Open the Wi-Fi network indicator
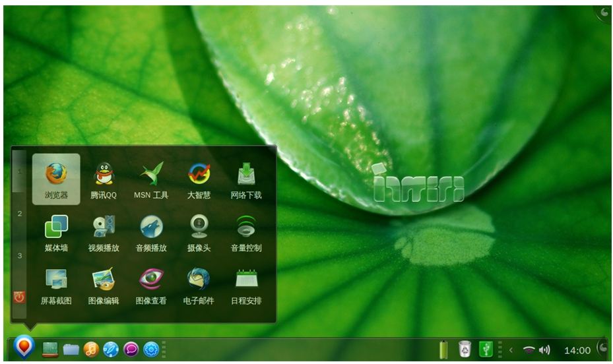The width and height of the screenshot is (613, 364). pyautogui.click(x=529, y=350)
